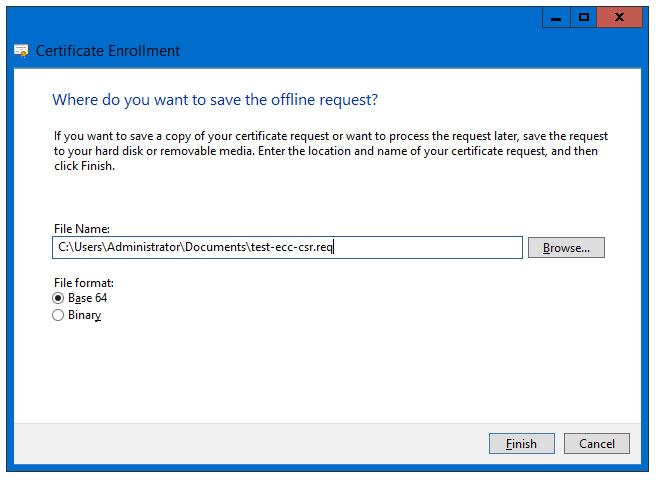Close the Certificate Enrollment dialog

point(619,18)
